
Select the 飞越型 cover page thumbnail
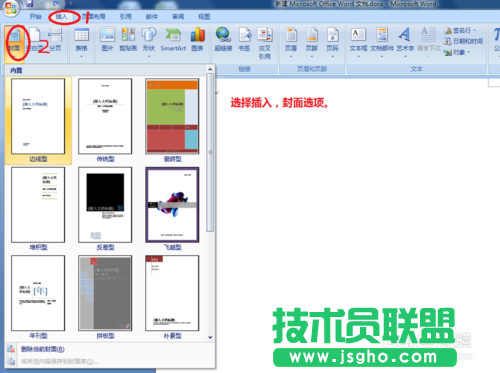(172, 205)
